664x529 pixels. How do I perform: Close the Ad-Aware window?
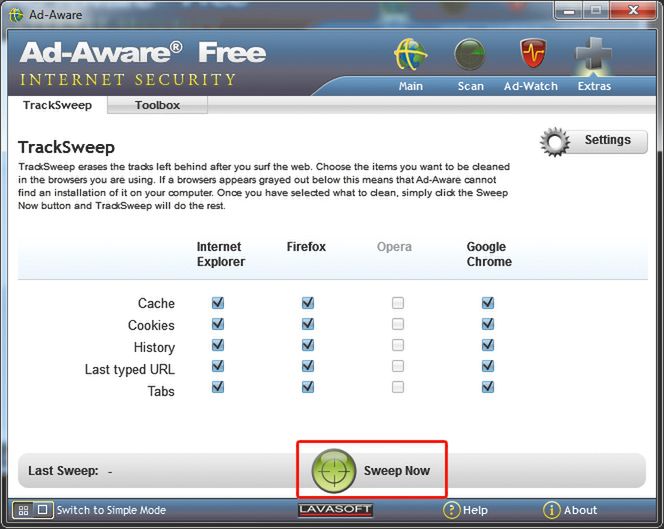(633, 10)
